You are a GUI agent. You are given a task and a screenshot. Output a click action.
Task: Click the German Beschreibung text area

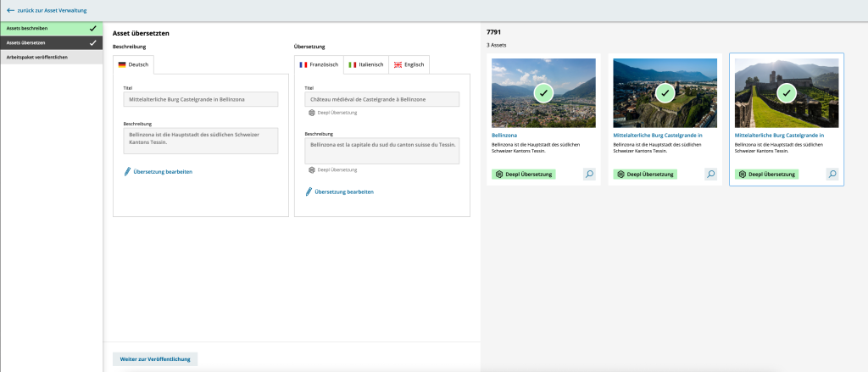(x=201, y=140)
